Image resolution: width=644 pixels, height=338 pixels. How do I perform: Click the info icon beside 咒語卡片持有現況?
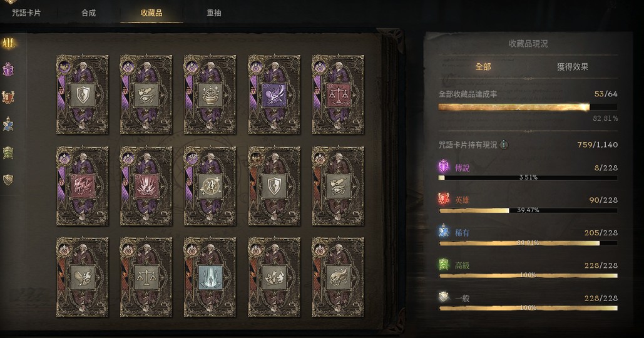[504, 145]
